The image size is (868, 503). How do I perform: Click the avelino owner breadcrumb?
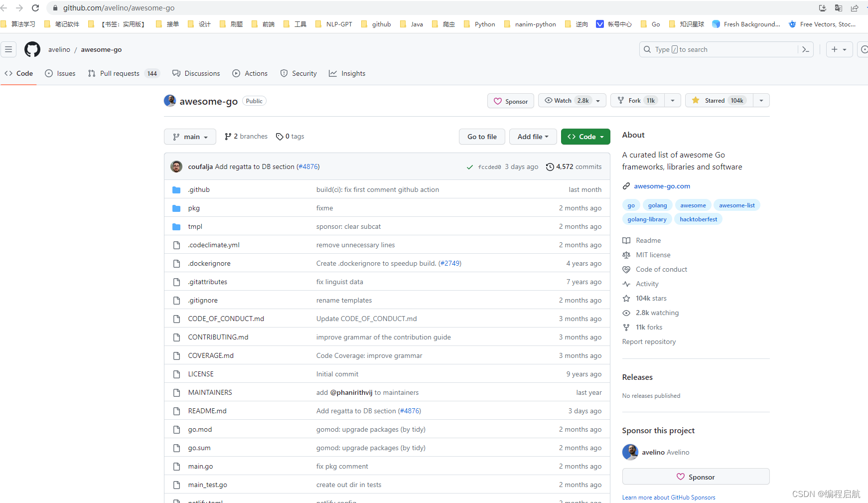[59, 49]
